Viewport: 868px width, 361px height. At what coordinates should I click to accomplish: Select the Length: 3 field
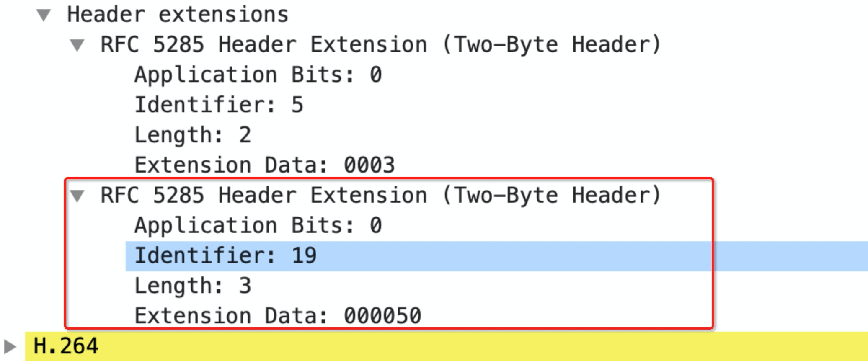192,286
